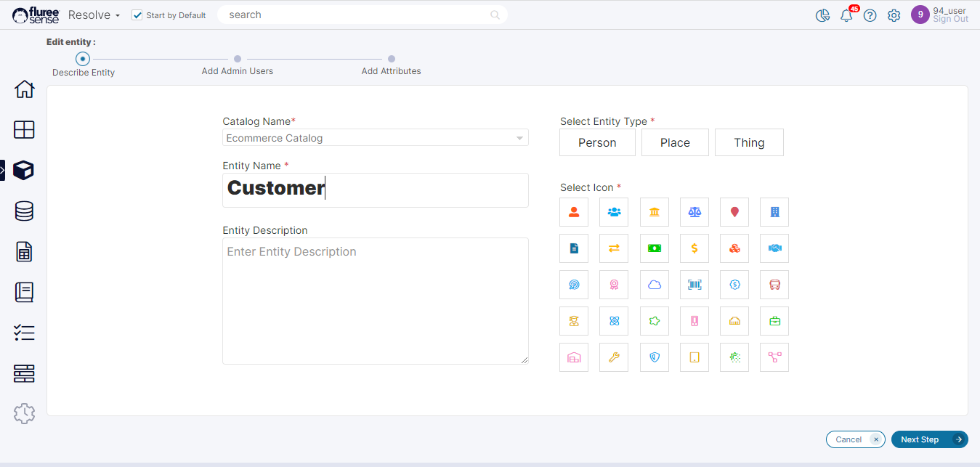Choose the green briefcase icon
980x467 pixels.
click(x=774, y=321)
